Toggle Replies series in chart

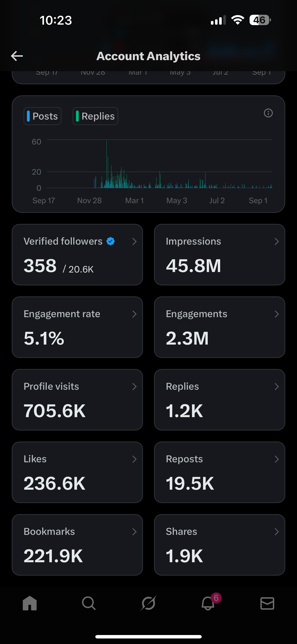[95, 116]
